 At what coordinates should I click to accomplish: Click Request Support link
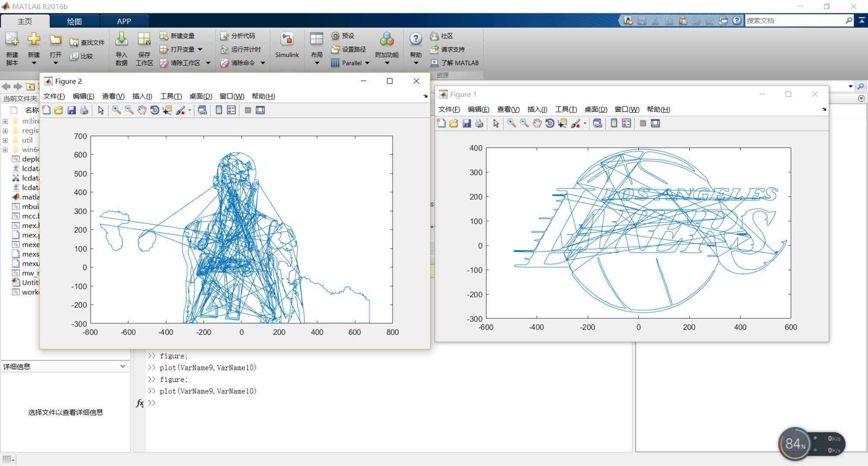pos(448,49)
